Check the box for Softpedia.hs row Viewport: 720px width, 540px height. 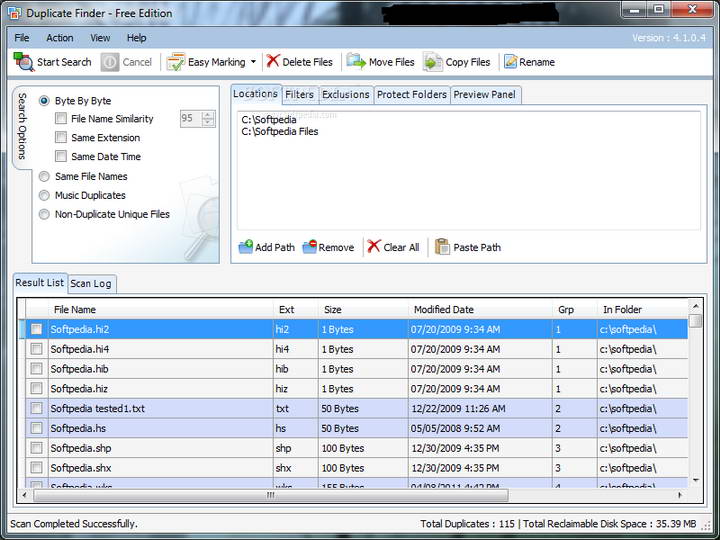coord(36,428)
